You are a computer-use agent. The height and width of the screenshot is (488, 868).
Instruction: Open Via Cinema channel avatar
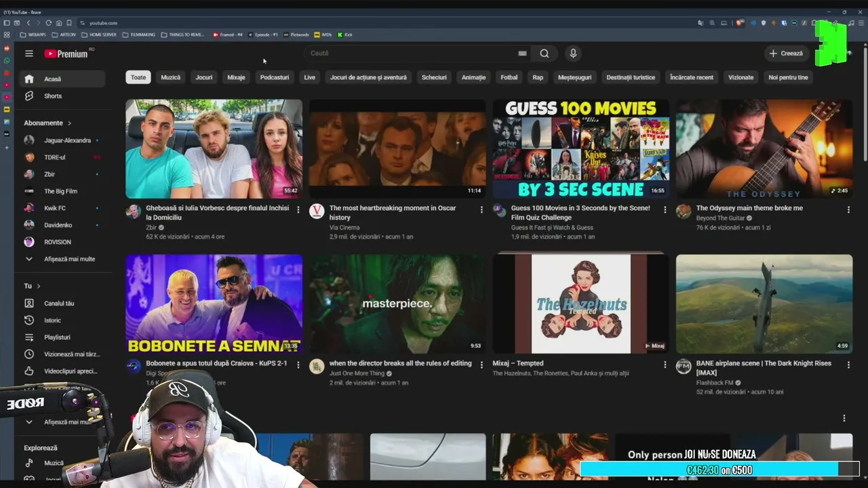[x=317, y=211]
